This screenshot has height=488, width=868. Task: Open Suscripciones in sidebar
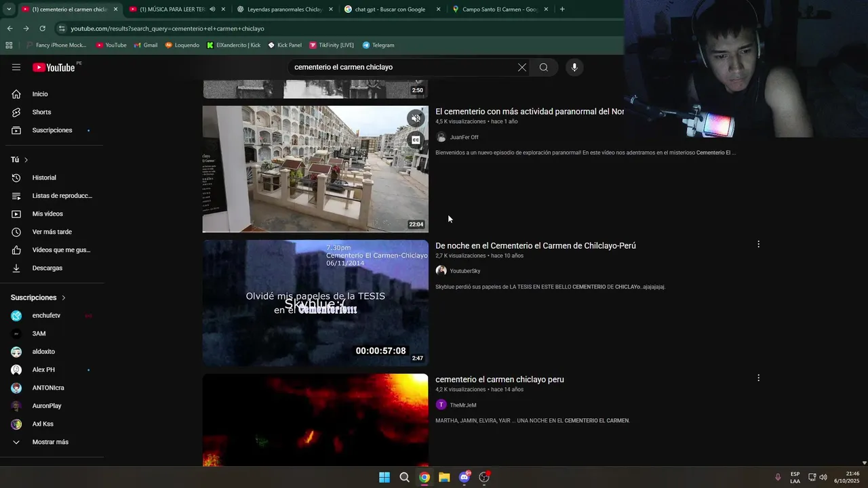coord(52,130)
